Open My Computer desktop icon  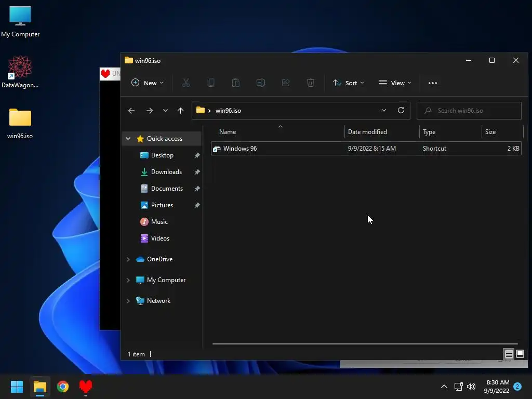point(20,22)
